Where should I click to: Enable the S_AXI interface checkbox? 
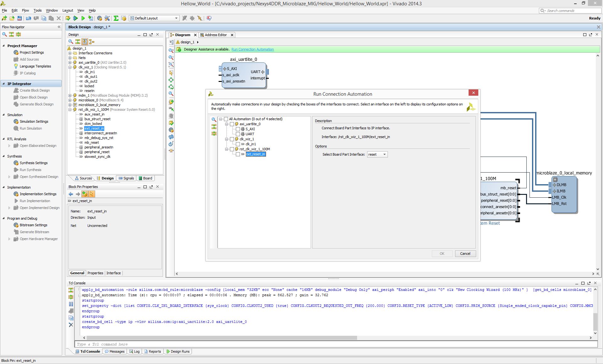[x=238, y=129]
